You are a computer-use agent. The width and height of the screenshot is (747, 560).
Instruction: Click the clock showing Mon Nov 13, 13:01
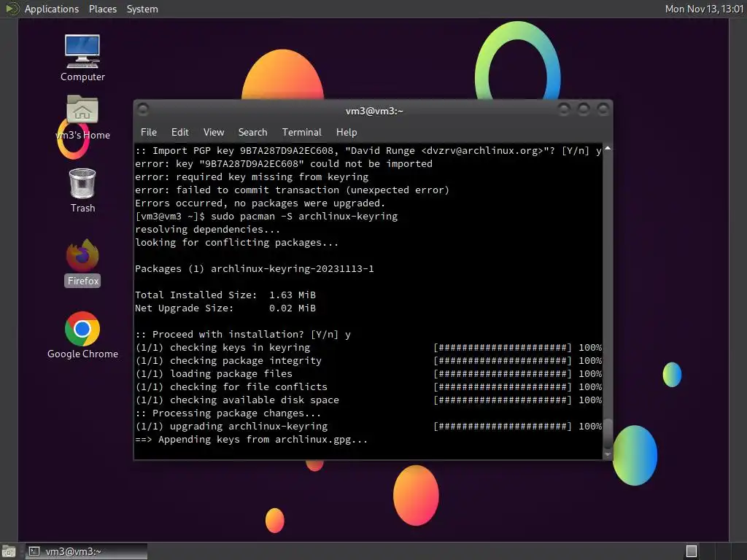pyautogui.click(x=704, y=9)
